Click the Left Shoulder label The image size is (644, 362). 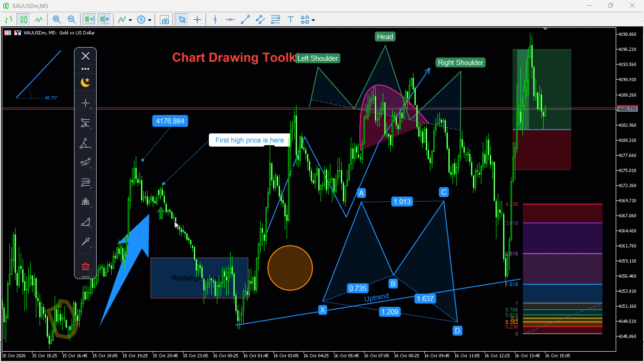[318, 58]
